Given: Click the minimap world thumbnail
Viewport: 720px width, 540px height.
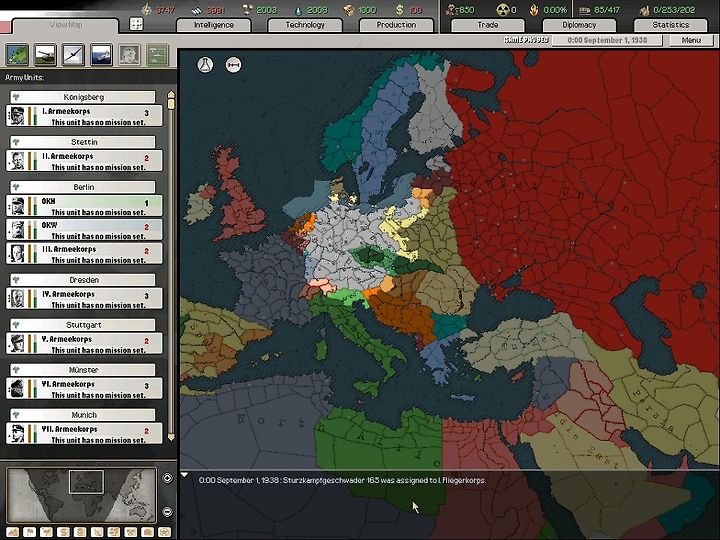Looking at the screenshot, I should point(82,495).
